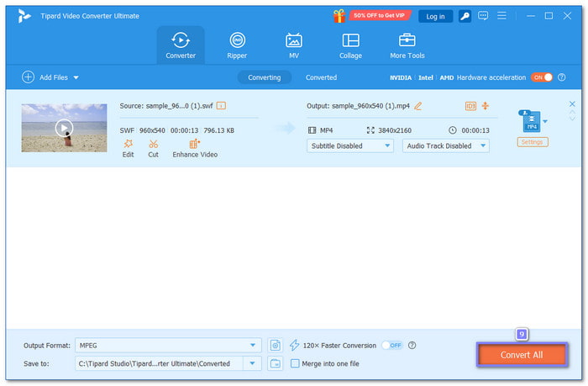The image size is (588, 386).
Task: Click the Log in button
Action: (435, 16)
